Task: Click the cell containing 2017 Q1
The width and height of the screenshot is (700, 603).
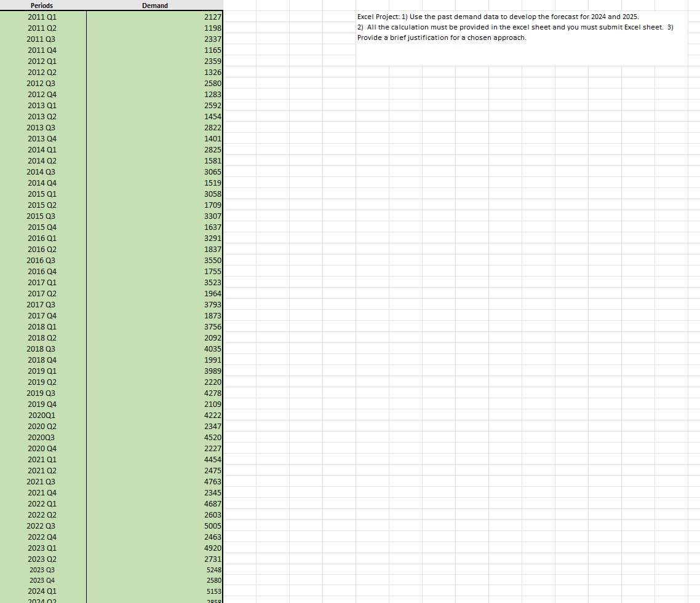Action: [x=42, y=282]
